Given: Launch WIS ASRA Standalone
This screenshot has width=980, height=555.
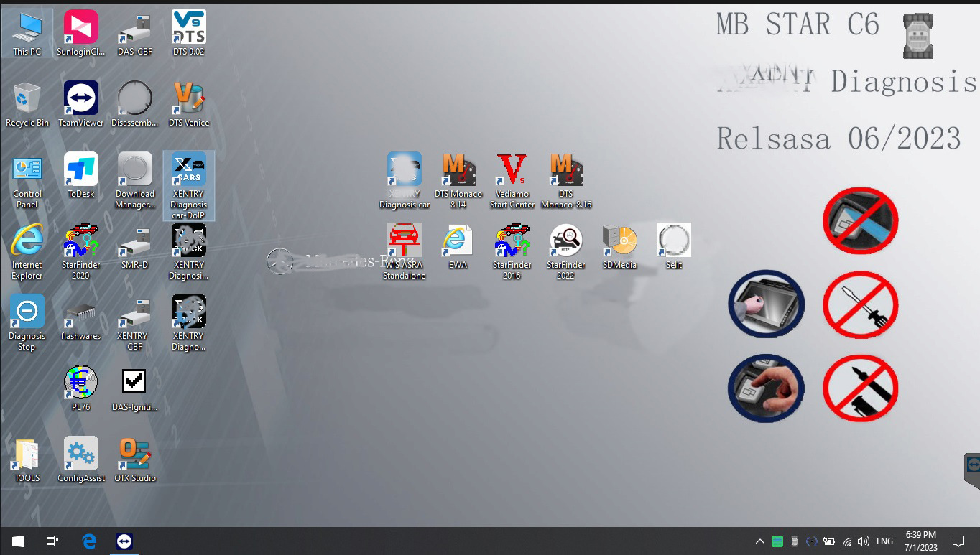Looking at the screenshot, I should [x=404, y=252].
